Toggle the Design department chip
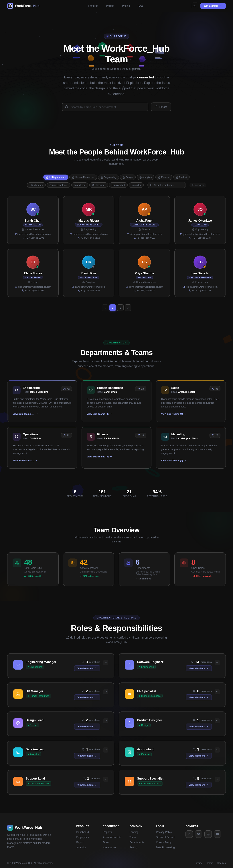 (128, 177)
